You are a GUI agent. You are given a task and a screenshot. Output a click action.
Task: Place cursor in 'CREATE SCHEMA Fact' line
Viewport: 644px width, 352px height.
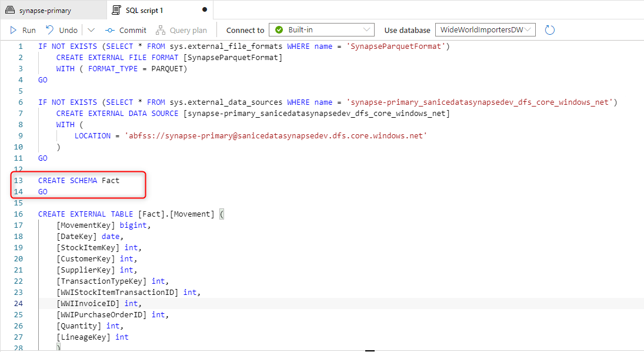[79, 181]
